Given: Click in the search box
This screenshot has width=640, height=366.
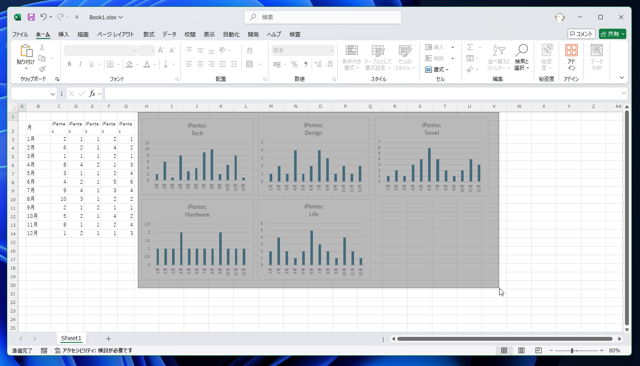Looking at the screenshot, I should coord(322,17).
